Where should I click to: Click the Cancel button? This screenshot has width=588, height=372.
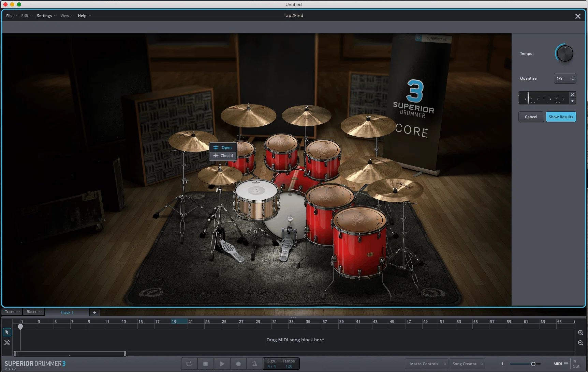pos(531,117)
